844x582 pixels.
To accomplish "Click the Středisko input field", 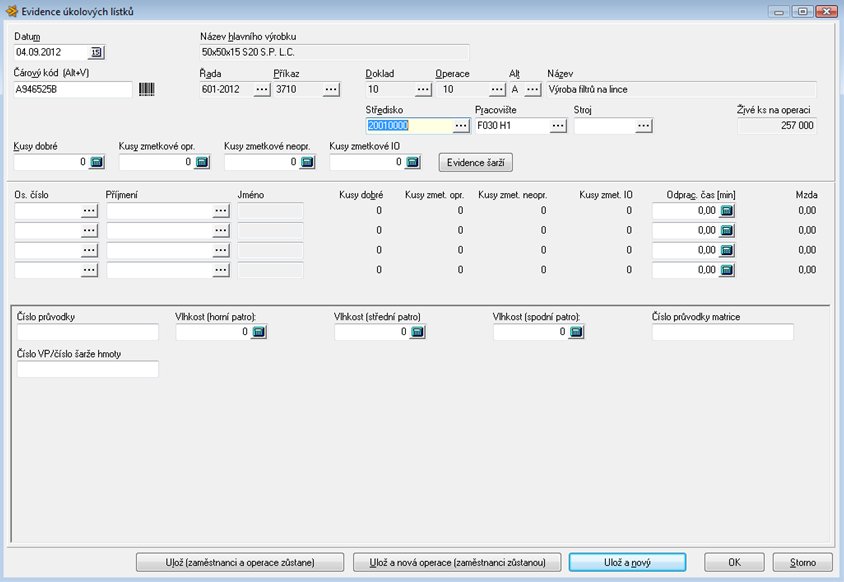I will pos(410,126).
